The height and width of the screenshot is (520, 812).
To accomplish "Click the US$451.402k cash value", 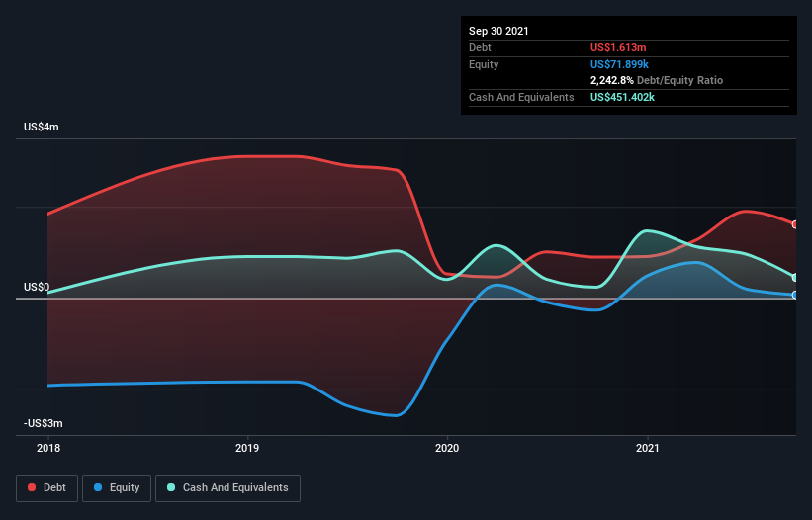I will (622, 97).
